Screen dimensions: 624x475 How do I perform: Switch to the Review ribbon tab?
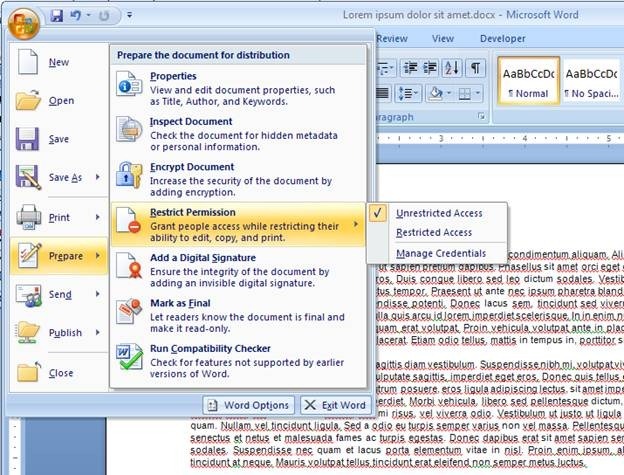[x=392, y=39]
